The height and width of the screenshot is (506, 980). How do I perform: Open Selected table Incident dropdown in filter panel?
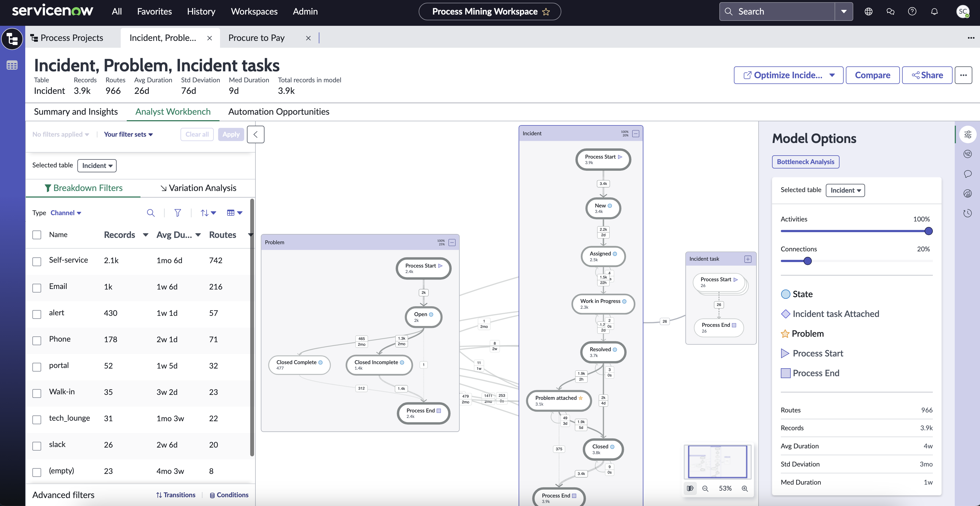point(97,165)
